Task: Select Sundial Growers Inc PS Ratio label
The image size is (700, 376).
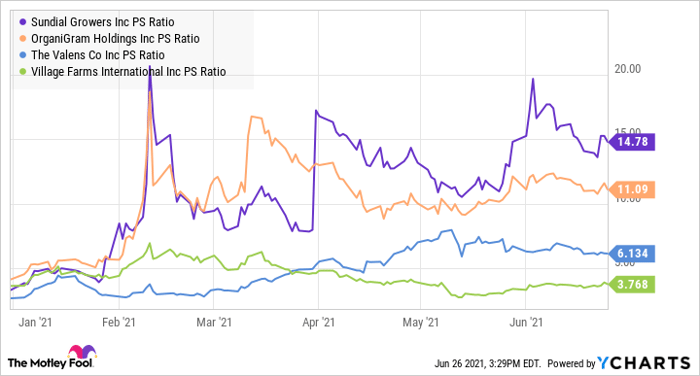Action: point(103,22)
